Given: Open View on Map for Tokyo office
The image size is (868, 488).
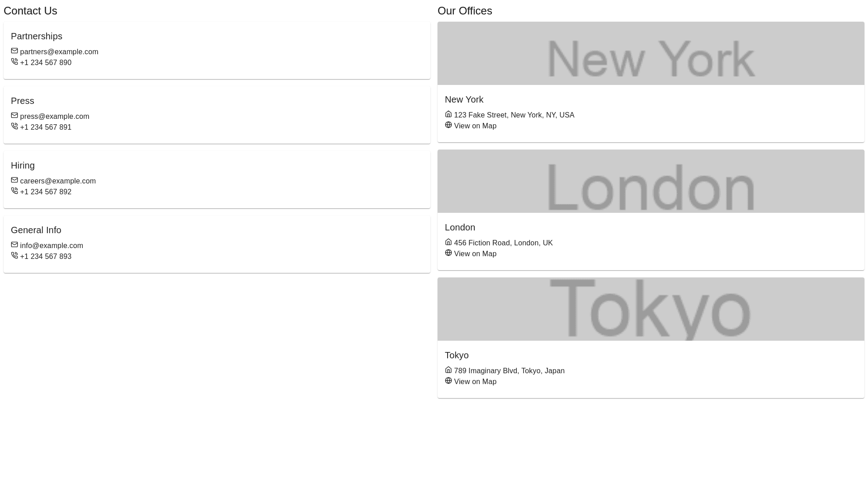Looking at the screenshot, I should pos(475,382).
